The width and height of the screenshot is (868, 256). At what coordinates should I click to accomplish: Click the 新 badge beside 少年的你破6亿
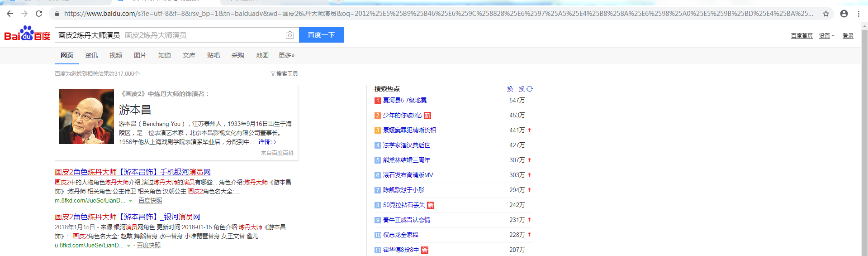(427, 116)
